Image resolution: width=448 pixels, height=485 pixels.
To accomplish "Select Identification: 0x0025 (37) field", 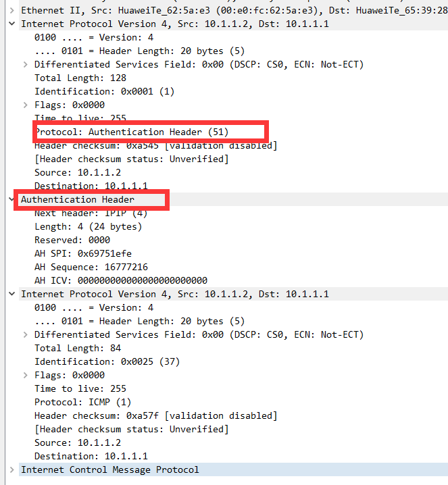I will (x=97, y=361).
